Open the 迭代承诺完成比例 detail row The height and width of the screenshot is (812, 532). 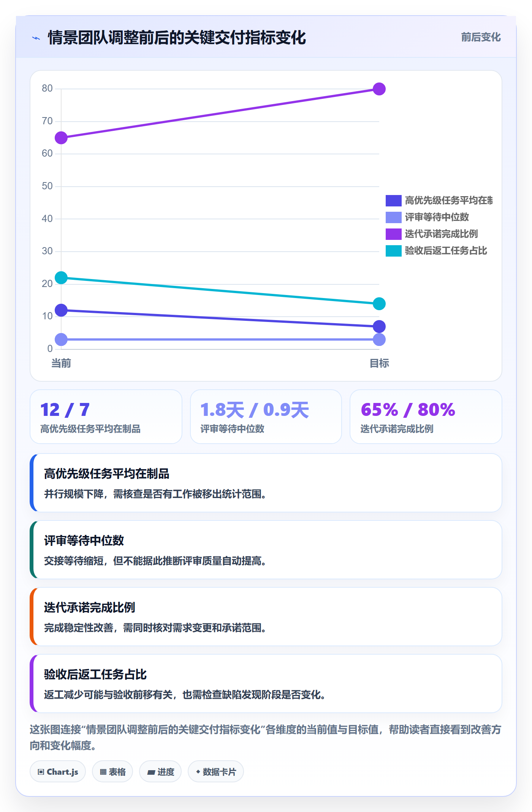point(266,617)
